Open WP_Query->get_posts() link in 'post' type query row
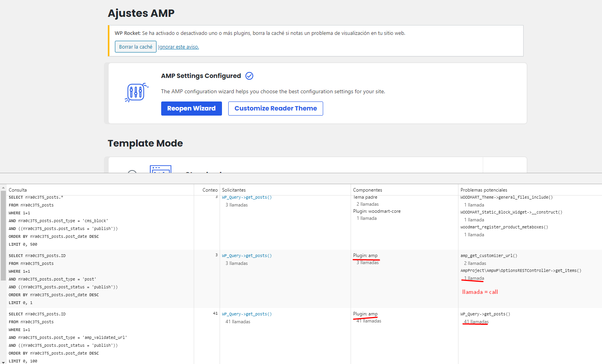 pos(247,256)
